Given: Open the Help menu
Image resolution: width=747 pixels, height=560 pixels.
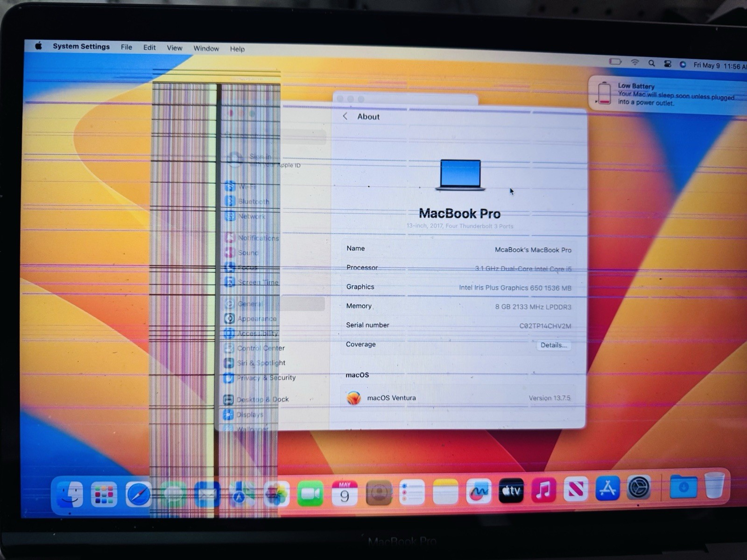Looking at the screenshot, I should (x=237, y=49).
